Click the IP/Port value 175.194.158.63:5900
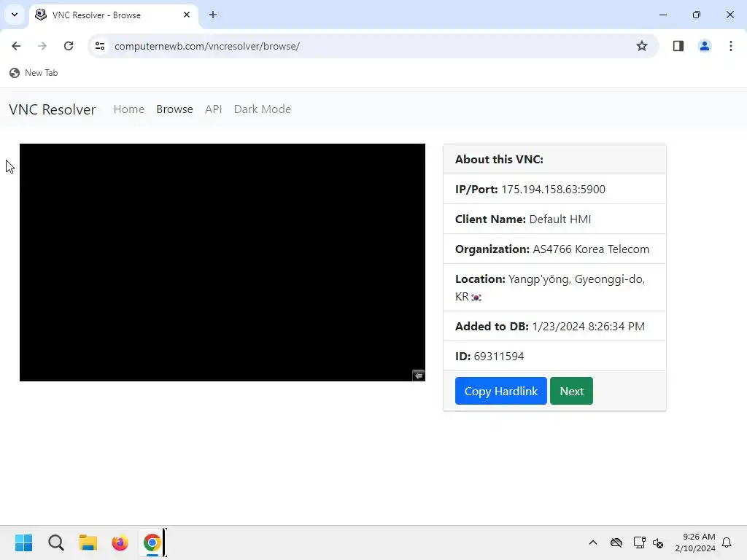 tap(553, 190)
